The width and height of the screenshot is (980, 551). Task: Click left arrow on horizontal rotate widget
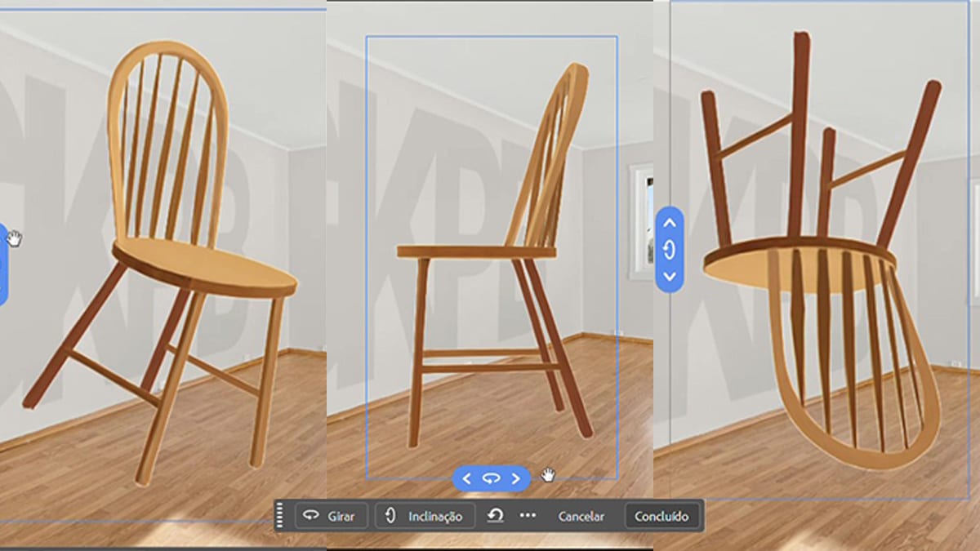click(x=467, y=479)
